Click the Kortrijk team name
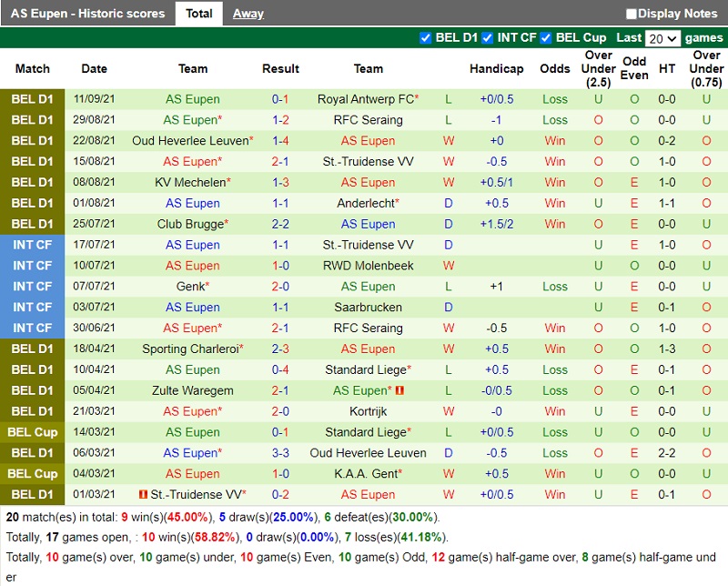This screenshot has height=586, width=728. click(369, 411)
